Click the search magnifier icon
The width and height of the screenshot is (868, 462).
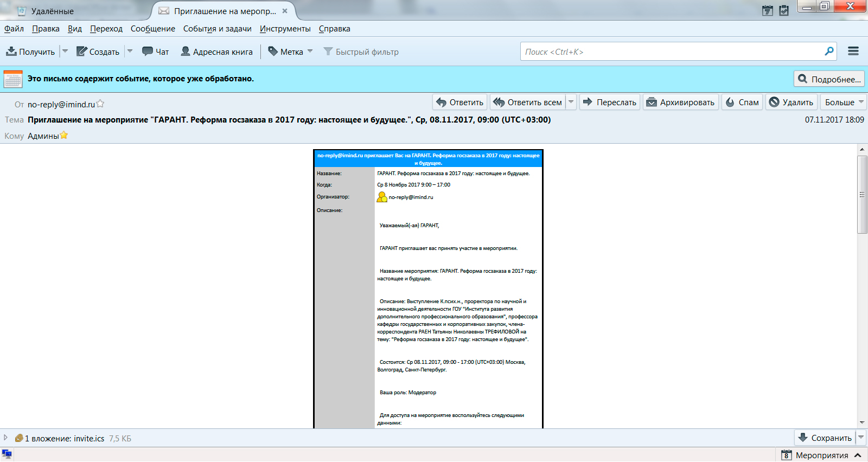(829, 51)
